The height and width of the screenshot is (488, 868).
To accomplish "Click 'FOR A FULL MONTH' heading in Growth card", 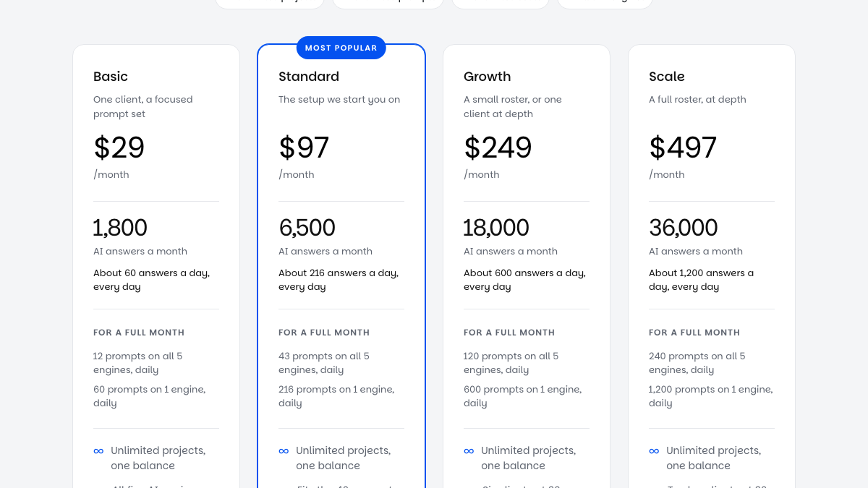I will pyautogui.click(x=509, y=333).
